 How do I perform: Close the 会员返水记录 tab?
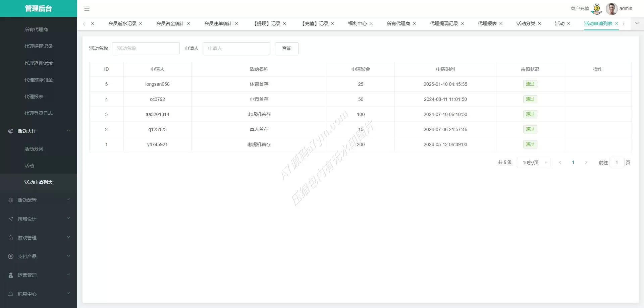click(141, 23)
